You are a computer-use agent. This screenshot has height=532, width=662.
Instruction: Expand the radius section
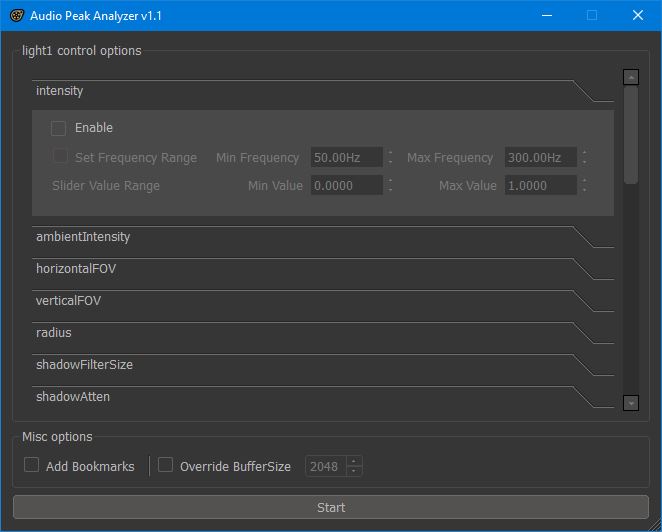click(x=300, y=333)
